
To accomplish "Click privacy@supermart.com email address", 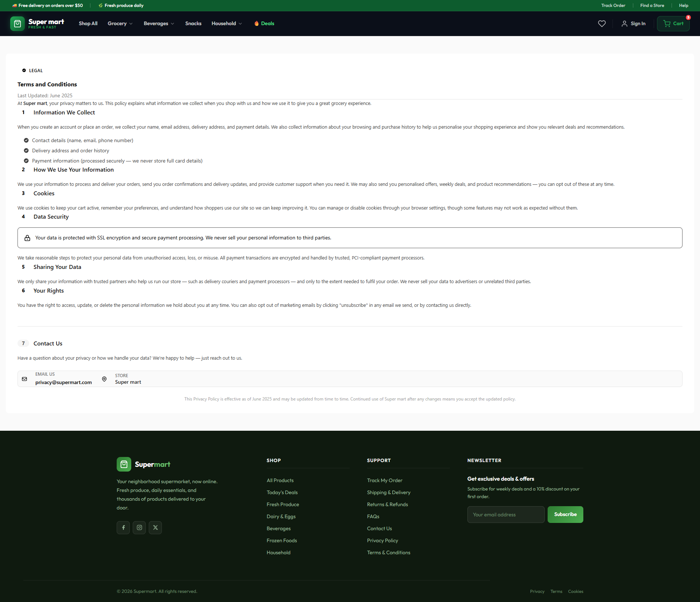I will tap(63, 382).
